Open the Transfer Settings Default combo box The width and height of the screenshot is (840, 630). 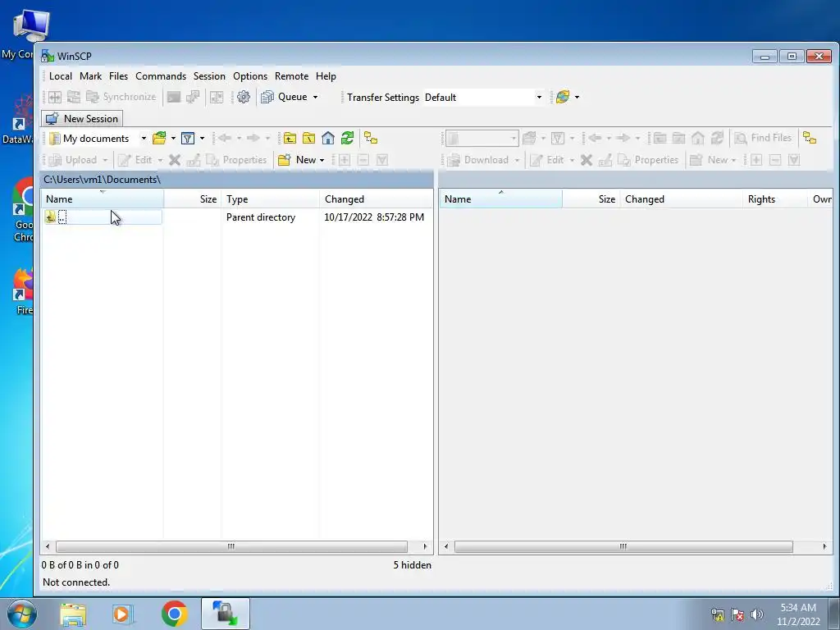484,98
